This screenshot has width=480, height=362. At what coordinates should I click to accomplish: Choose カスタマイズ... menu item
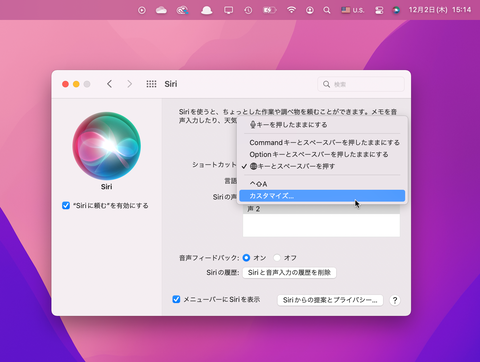[x=323, y=196]
